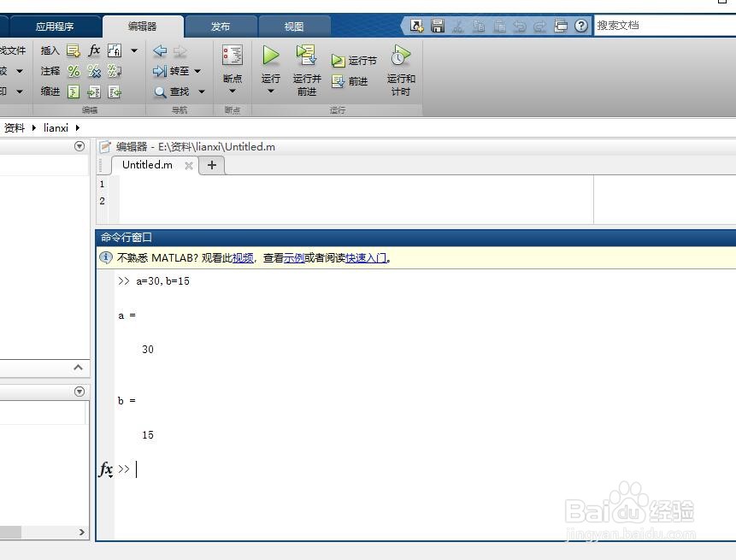Expand the 资料 path arrow

pos(34,127)
